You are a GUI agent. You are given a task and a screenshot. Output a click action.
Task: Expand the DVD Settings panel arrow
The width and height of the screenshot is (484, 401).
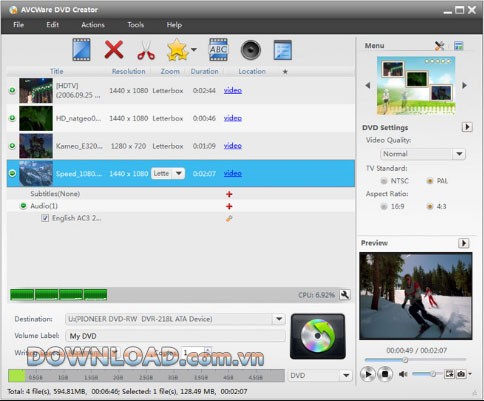(467, 127)
